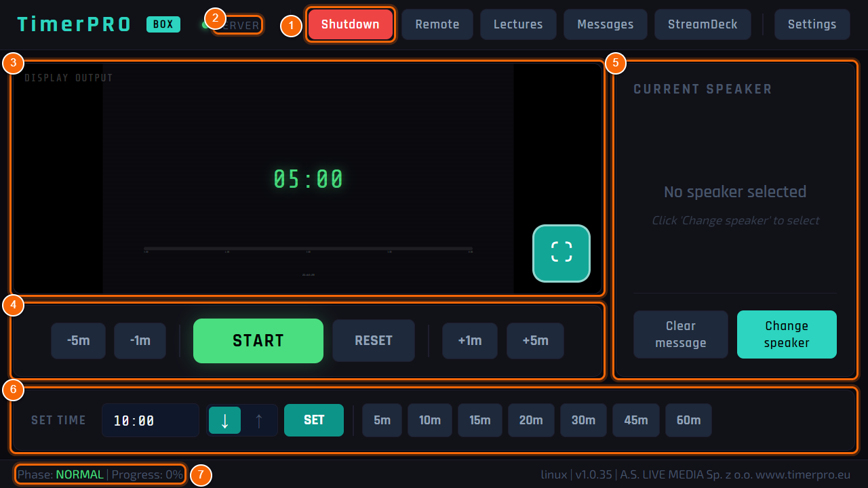Clear the speaker message
Screen dimensions: 868x488
tap(681, 334)
